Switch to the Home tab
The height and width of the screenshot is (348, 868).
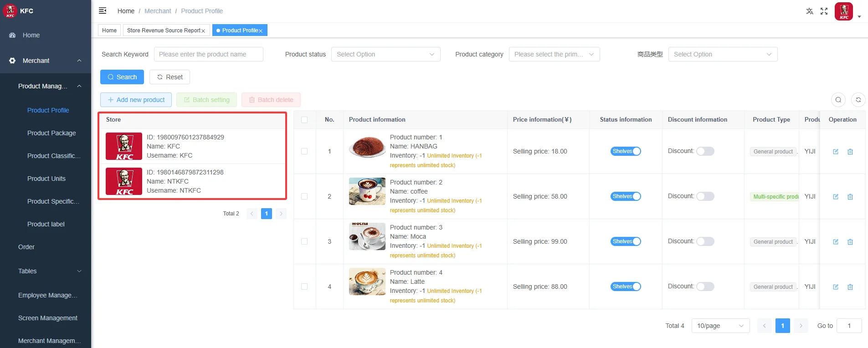109,31
